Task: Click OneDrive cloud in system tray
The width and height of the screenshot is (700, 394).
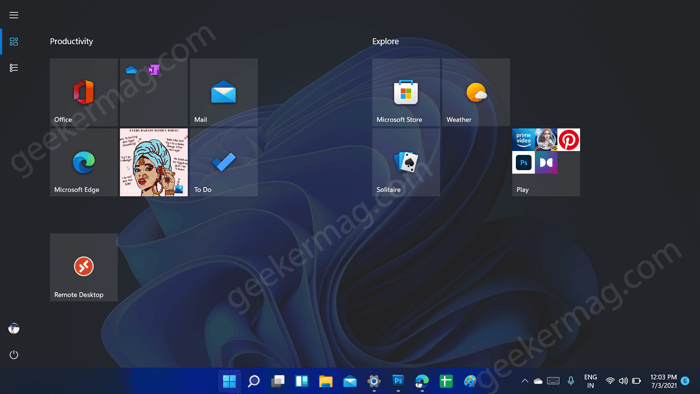Action: pos(538,381)
